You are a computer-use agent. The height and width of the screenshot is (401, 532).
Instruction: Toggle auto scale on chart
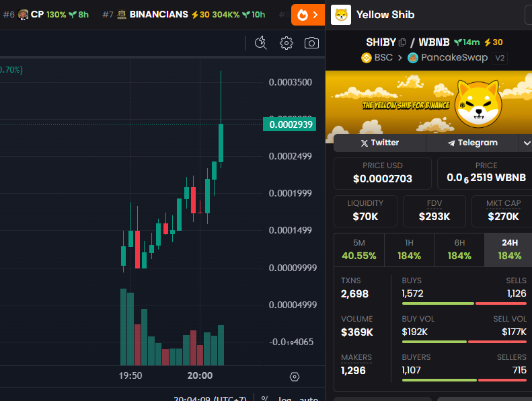[x=309, y=398]
